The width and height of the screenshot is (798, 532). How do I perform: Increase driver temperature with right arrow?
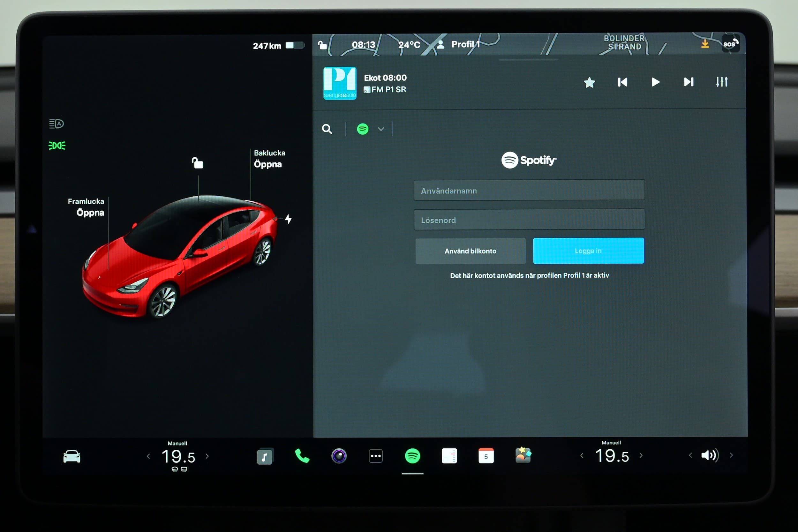(x=207, y=456)
